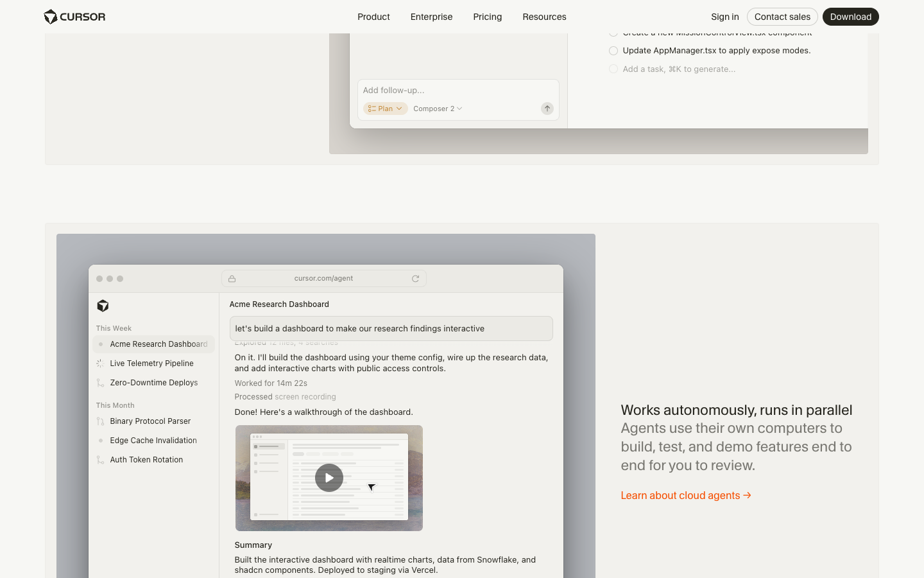This screenshot has height=578, width=924.
Task: Select Auth Token Rotation in the sidebar
Action: (153, 460)
